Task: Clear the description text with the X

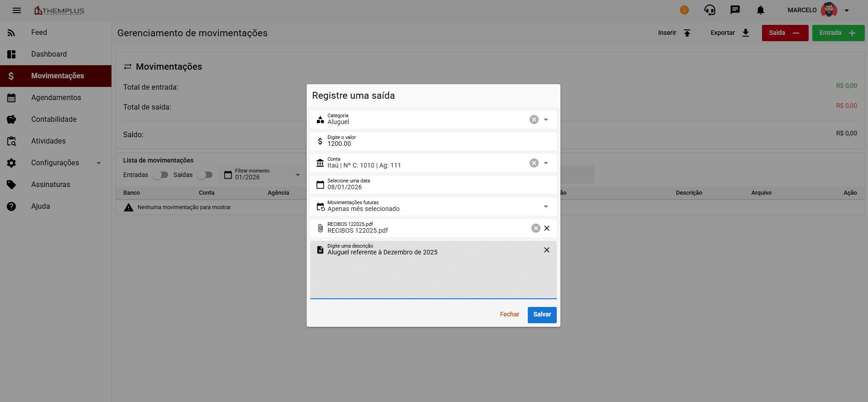Action: pos(547,250)
